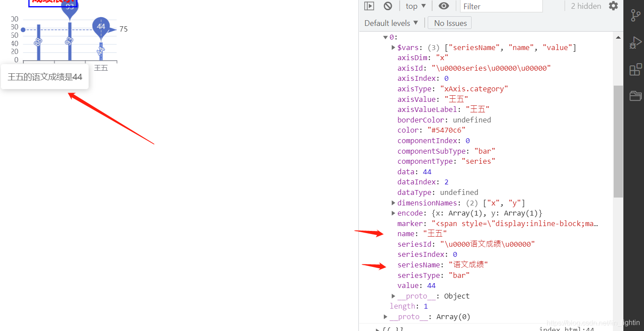Toggle live expression eye icon
Screen dimensions: 644x331
pyautogui.click(x=444, y=6)
